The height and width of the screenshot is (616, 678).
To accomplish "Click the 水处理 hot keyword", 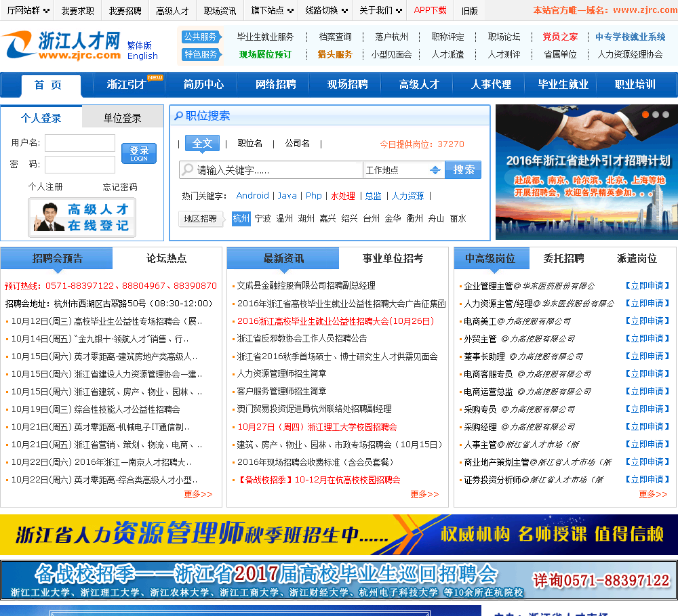I will point(343,196).
